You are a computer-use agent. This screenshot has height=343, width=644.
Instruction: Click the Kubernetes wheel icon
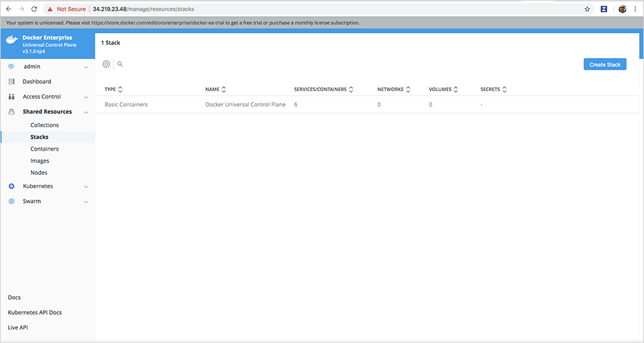coord(11,186)
